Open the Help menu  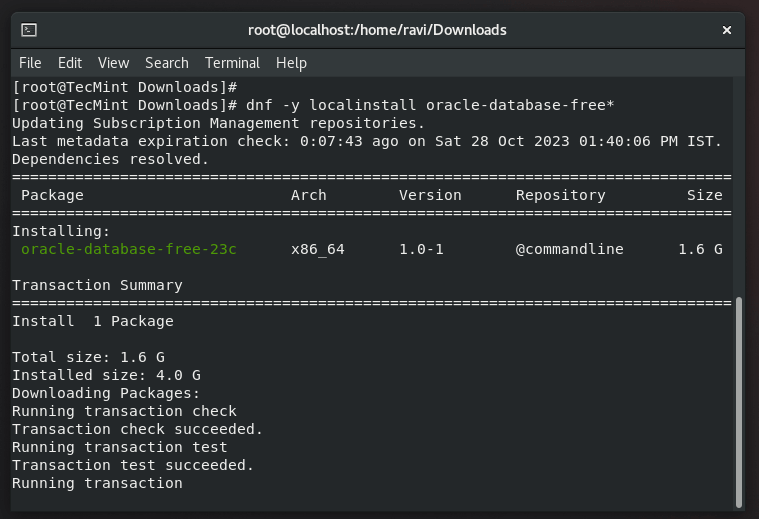(291, 63)
